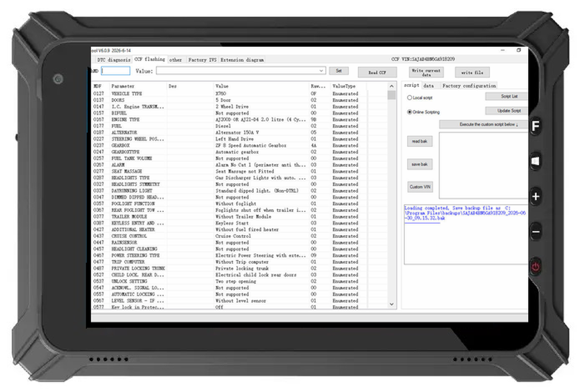Select the FOGLIGHT FUNCTION row
The width and height of the screenshot is (580, 392).
point(240,204)
